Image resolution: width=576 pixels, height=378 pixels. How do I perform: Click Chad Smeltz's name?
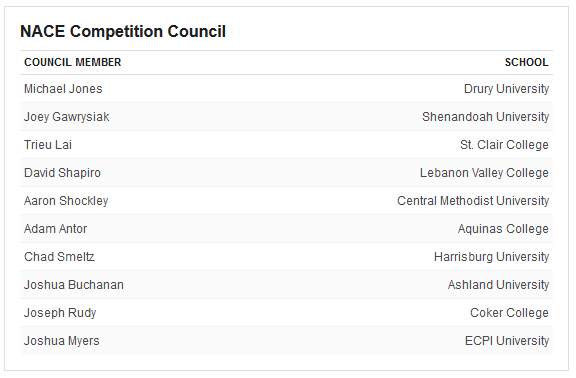click(60, 256)
